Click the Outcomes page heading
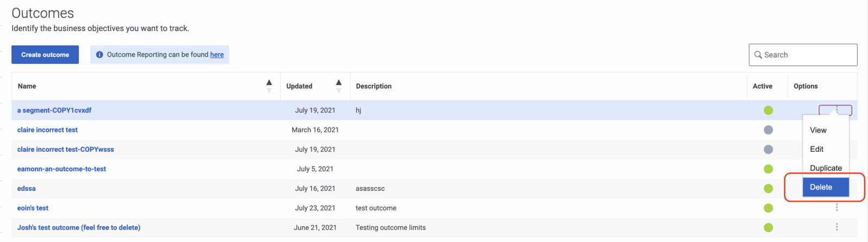Image resolution: width=868 pixels, height=242 pixels. pos(42,13)
